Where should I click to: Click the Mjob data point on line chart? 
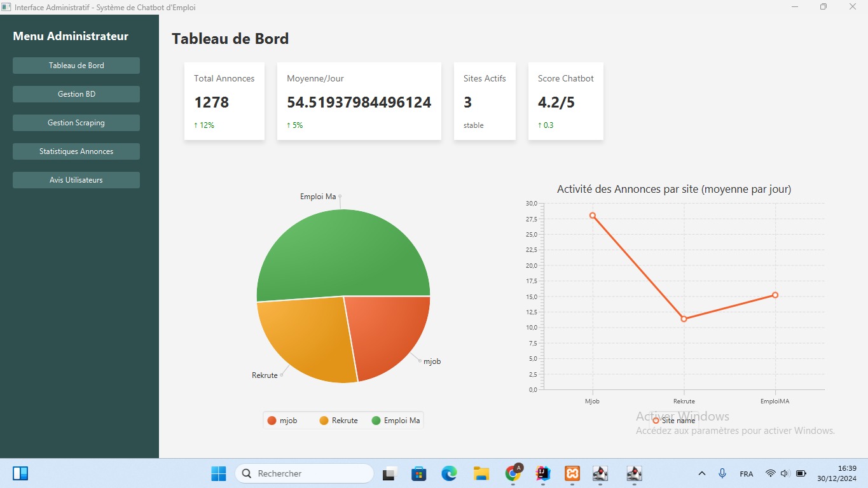[x=593, y=215]
